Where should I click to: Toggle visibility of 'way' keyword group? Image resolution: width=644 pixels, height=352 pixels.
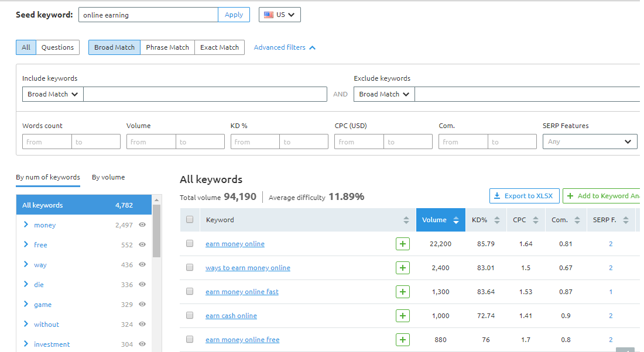click(142, 265)
